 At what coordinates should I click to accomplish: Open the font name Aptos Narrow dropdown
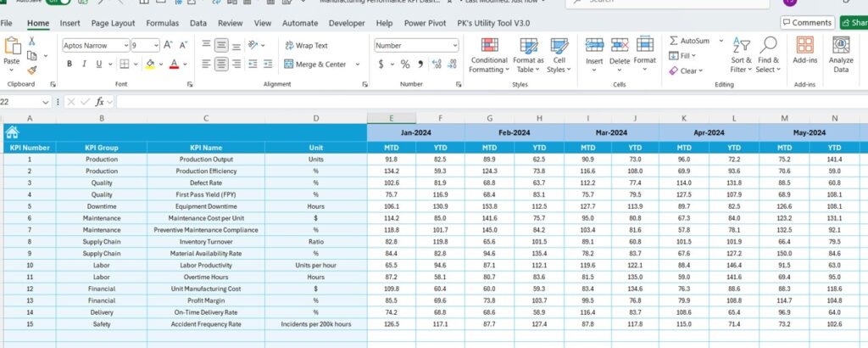pos(126,46)
